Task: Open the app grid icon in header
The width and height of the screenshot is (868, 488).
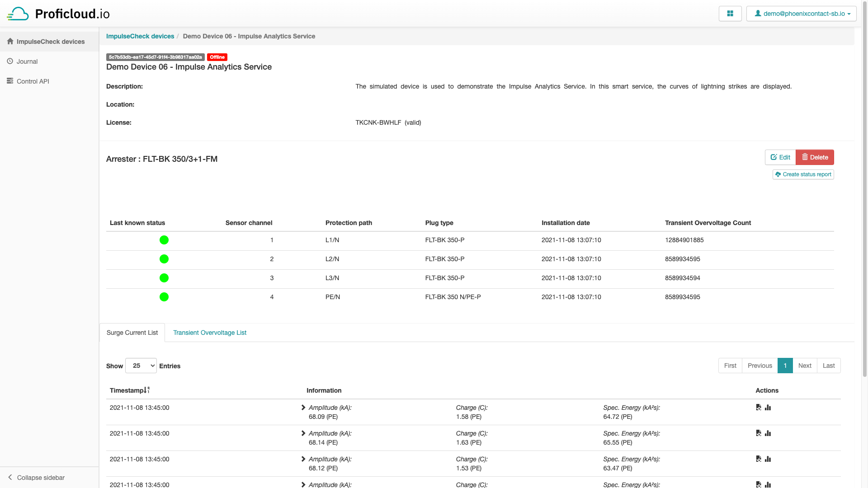Action: click(730, 14)
